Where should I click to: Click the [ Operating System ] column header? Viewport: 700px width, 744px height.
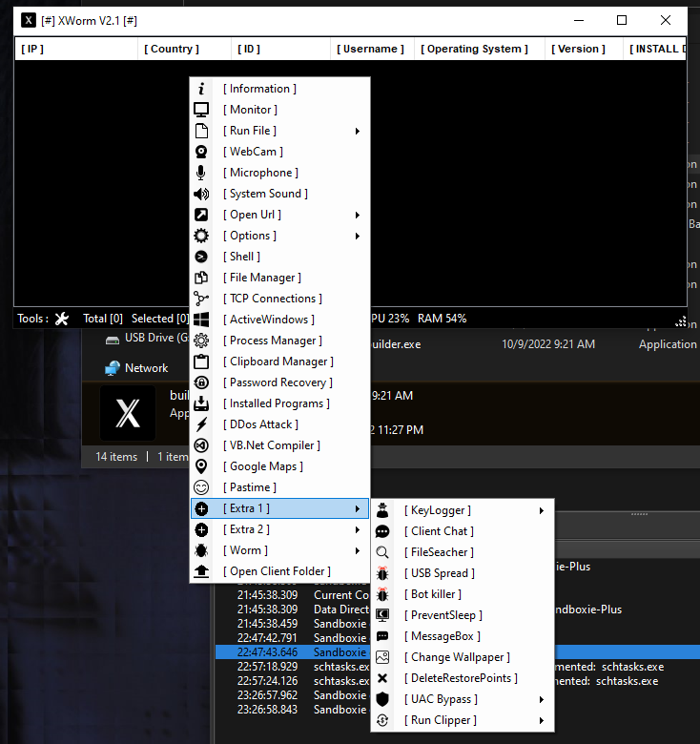pyautogui.click(x=480, y=49)
